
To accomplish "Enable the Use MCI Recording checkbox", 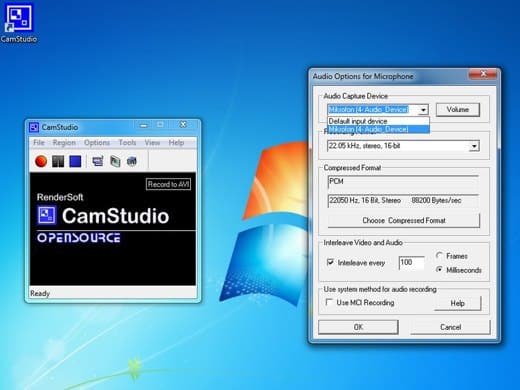I will (x=329, y=302).
